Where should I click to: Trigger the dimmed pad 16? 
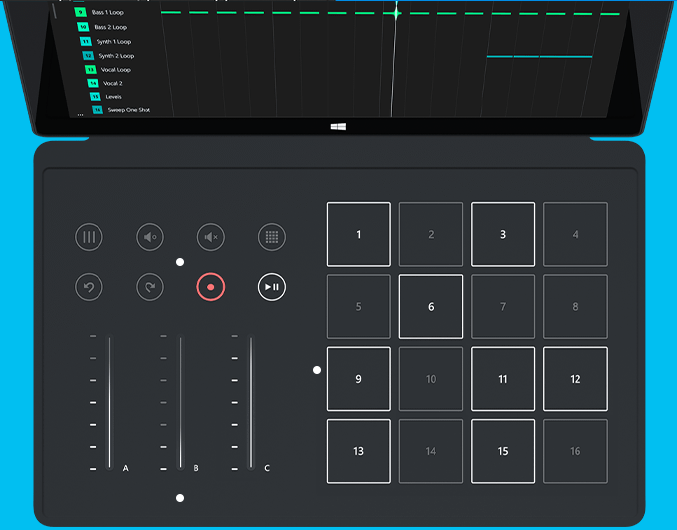pyautogui.click(x=575, y=451)
